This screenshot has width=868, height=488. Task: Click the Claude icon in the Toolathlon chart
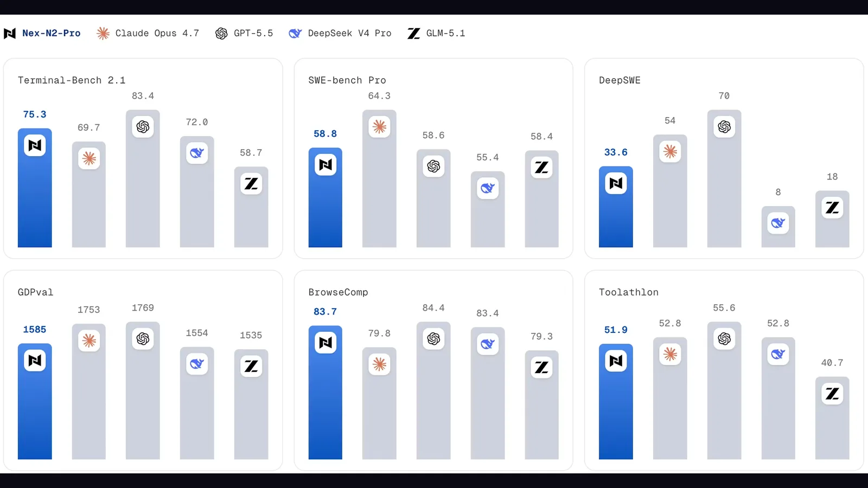pyautogui.click(x=670, y=354)
